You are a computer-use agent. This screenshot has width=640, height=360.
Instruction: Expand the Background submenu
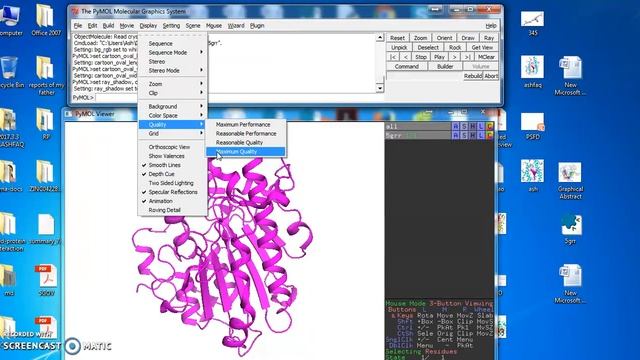click(173, 106)
